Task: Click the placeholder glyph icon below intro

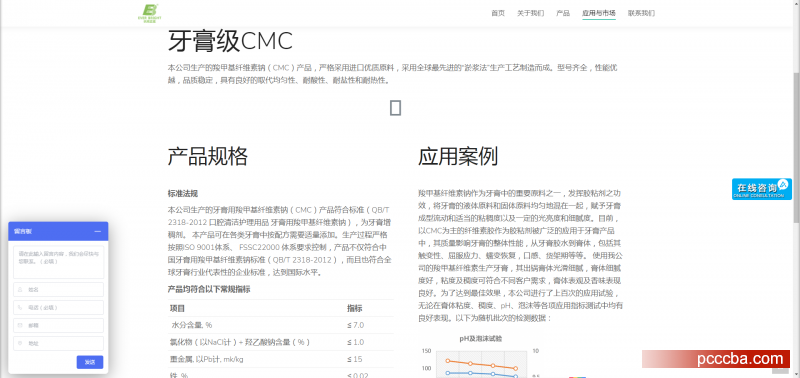Action: coord(395,108)
